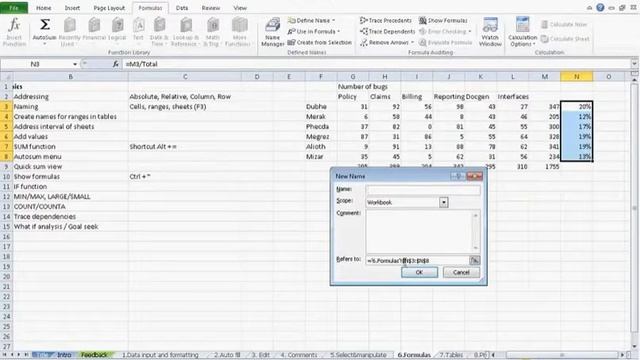Viewport: 640px width, 360px height.
Task: Open the Calculation Options dropdown
Action: click(x=522, y=32)
